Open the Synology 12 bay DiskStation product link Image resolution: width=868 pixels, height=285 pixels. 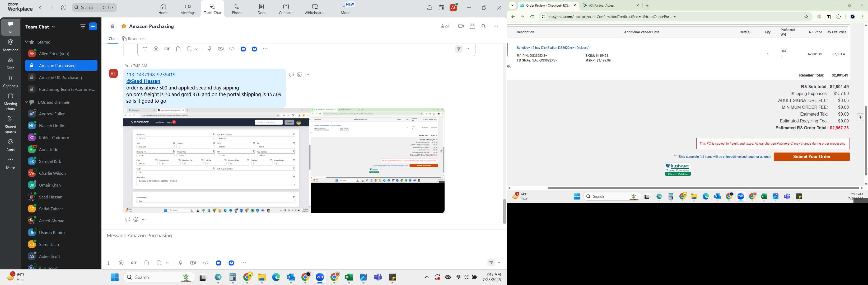coord(553,48)
